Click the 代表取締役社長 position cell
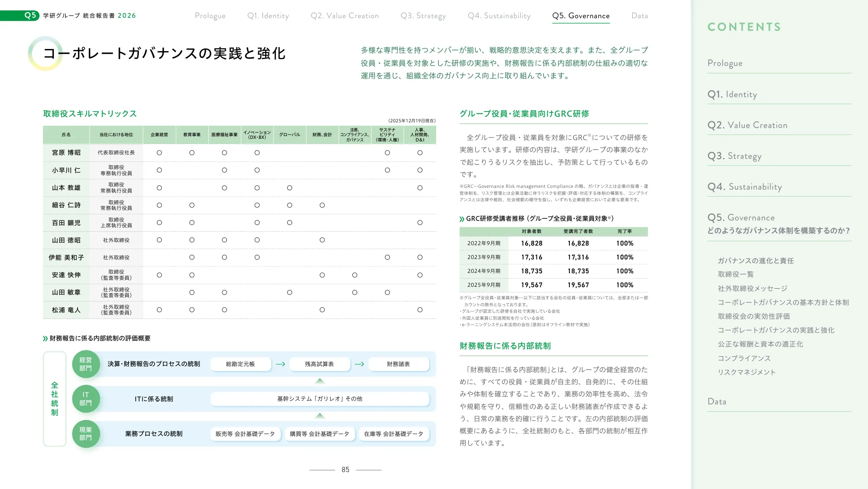 116,153
